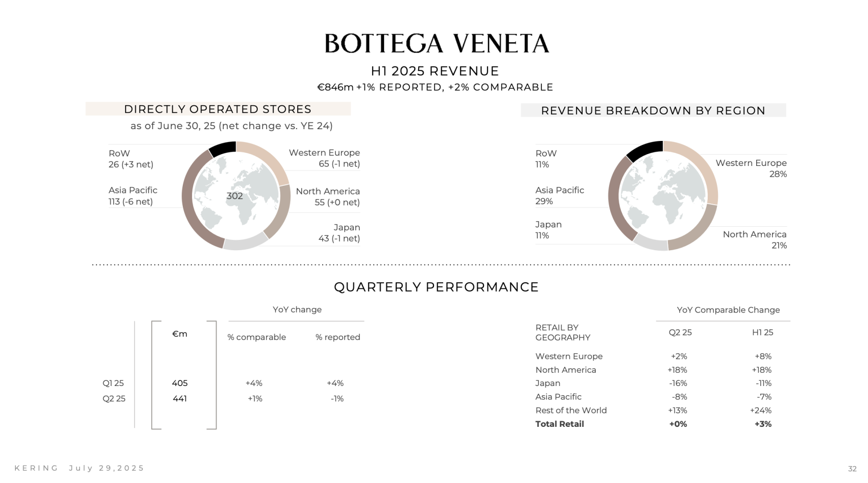Screen dimensions: 868x483
Task: Click the % comparable column header
Action: (257, 337)
